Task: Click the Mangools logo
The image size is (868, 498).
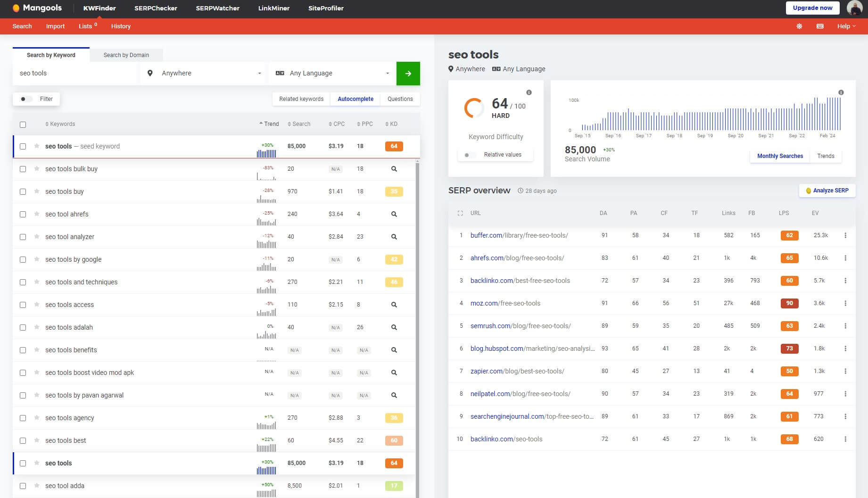Action: [x=37, y=8]
